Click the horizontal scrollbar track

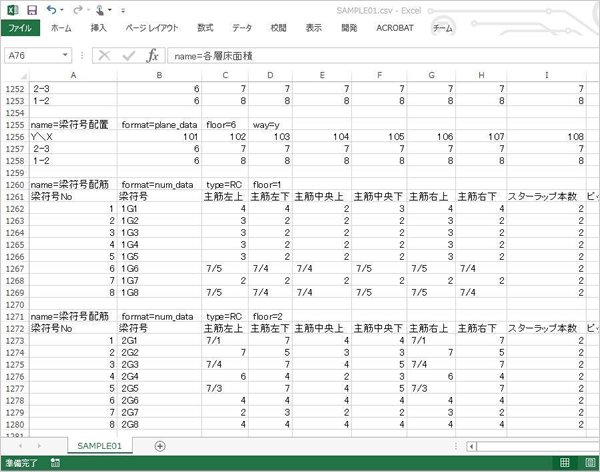[538, 446]
